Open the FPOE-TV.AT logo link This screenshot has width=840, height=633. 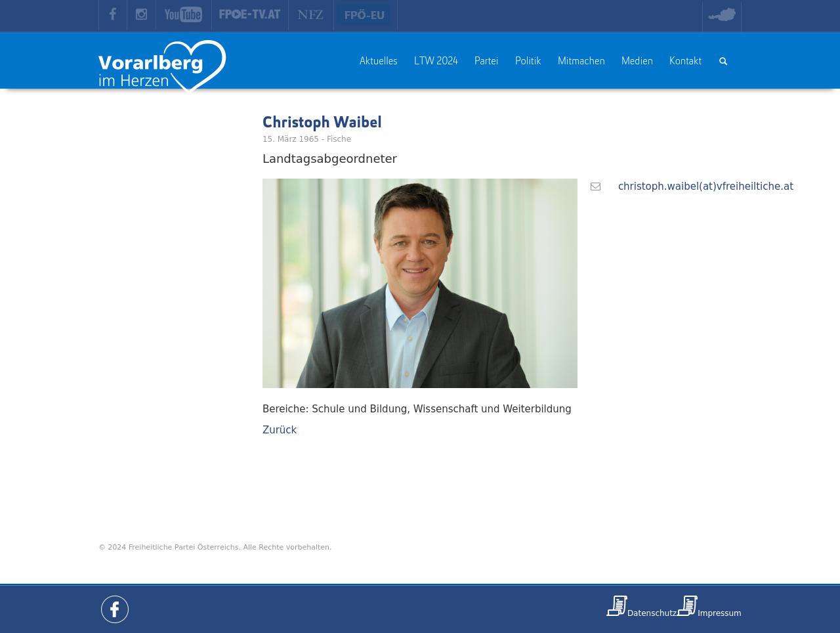249,14
